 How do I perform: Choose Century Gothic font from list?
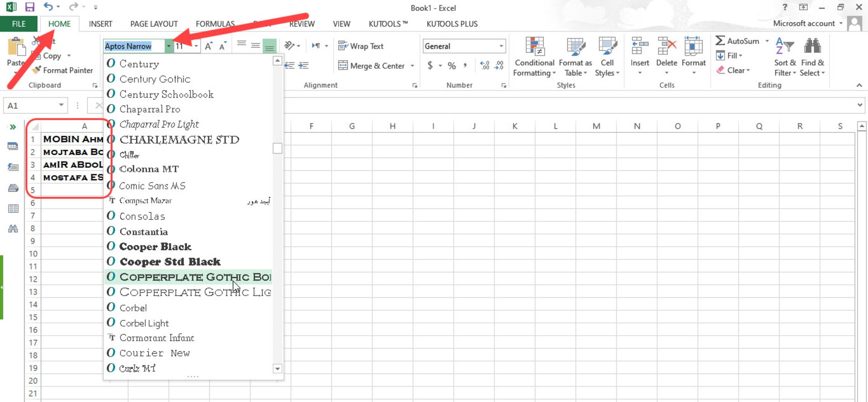coord(188,79)
